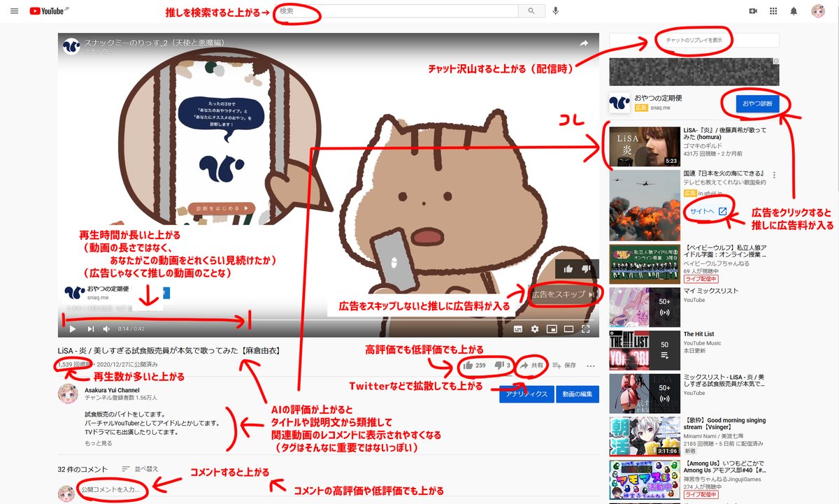The height and width of the screenshot is (504, 839).
Task: Save the video with 保存
Action: coord(564,365)
